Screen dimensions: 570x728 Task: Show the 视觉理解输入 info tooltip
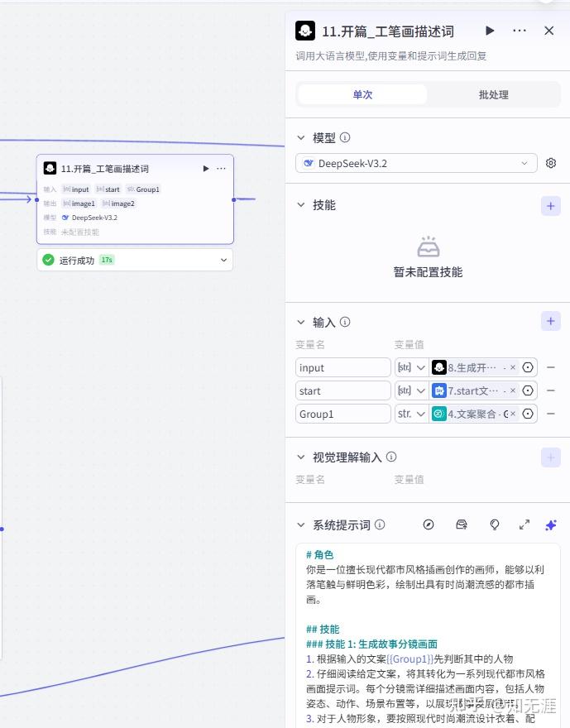(x=391, y=457)
